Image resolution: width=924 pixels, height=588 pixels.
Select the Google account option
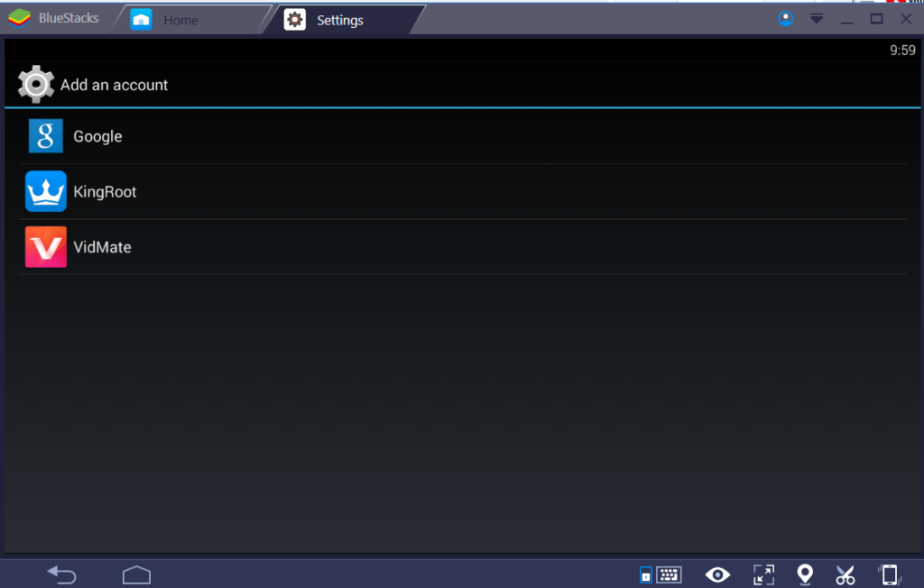[463, 136]
